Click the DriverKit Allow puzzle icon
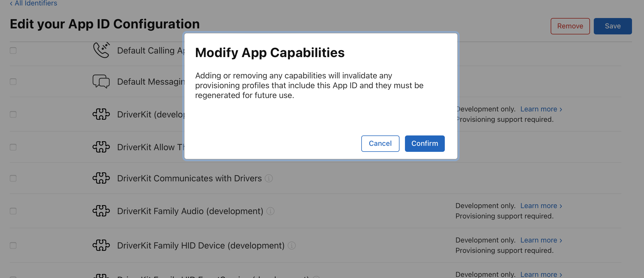644x278 pixels. click(101, 147)
